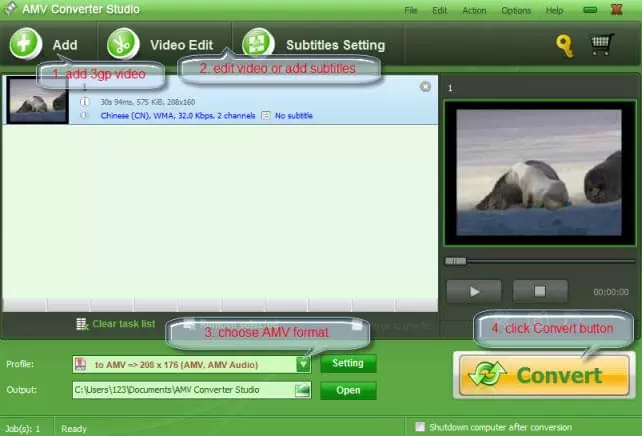
Task: Enable Shutdown computer after conversion checkbox
Action: coord(420,426)
